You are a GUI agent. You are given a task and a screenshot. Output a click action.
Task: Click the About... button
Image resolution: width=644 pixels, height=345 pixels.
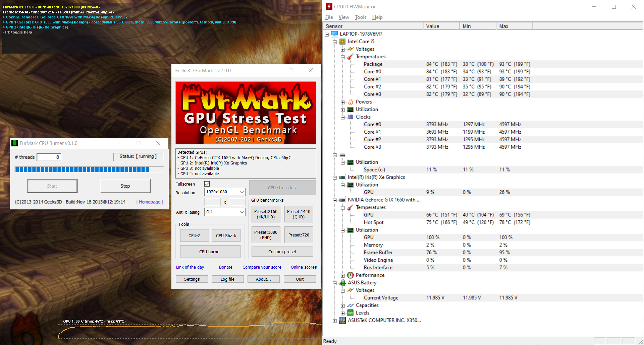[x=263, y=279]
